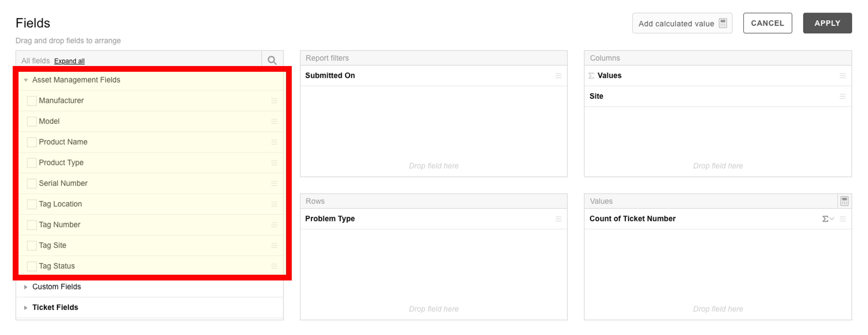Click sigma icon beside Values in Columns

pyautogui.click(x=591, y=75)
